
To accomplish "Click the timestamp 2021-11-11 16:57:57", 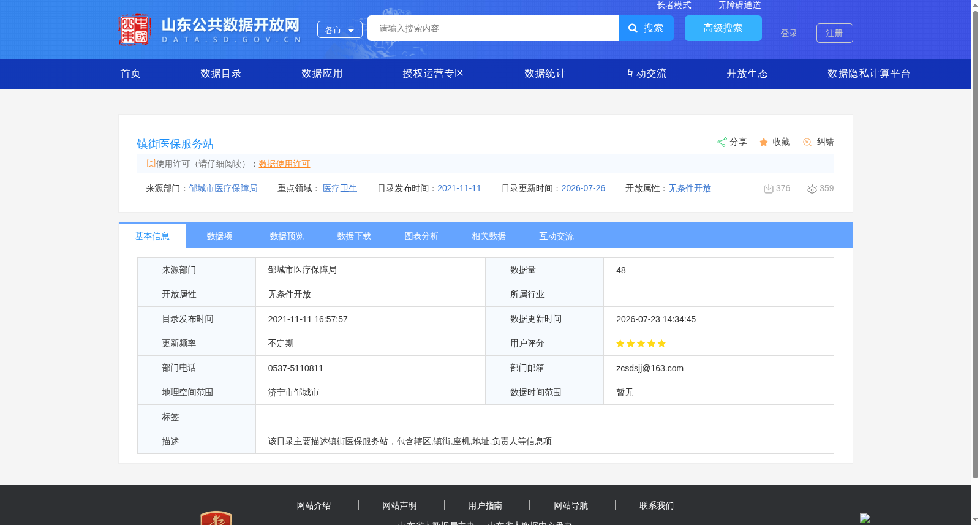I will coord(308,319).
